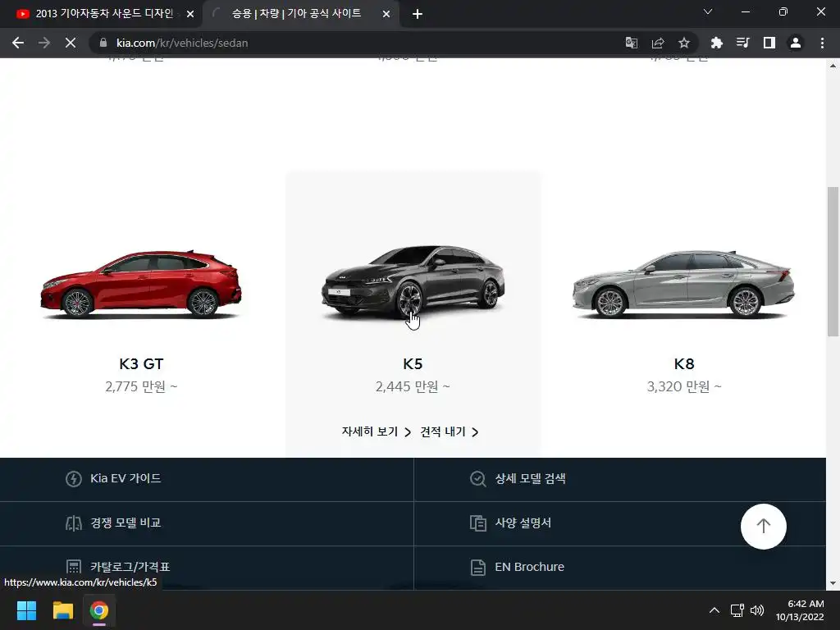Click the 경쟁 모델 비교 compare icon
This screenshot has height=630, width=840.
coord(73,523)
